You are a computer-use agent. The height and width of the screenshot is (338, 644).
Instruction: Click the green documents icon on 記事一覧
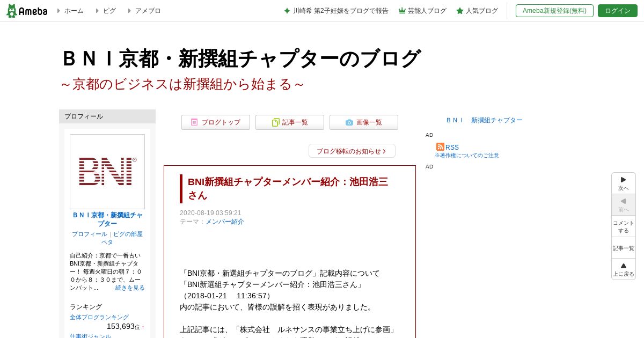[x=276, y=122]
